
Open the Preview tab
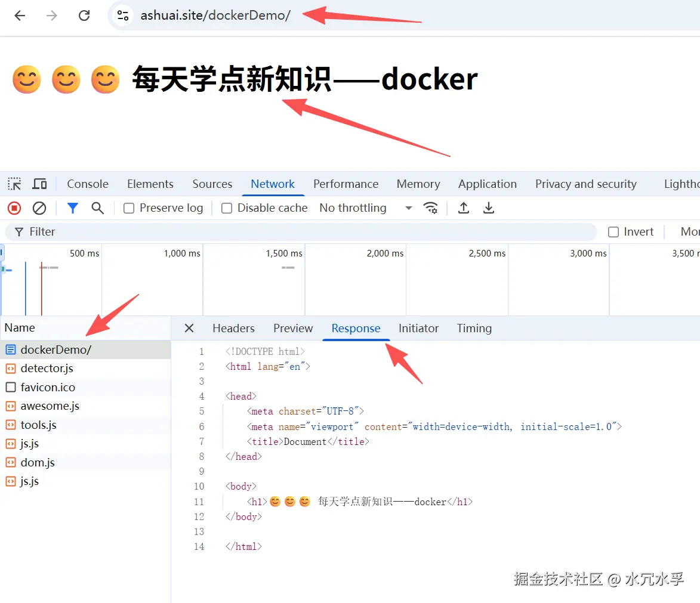click(293, 328)
